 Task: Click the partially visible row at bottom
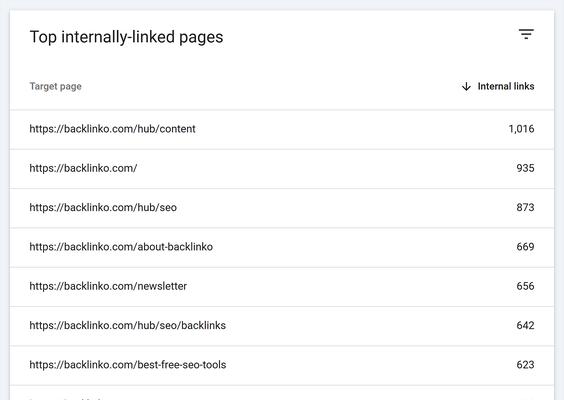(x=282, y=393)
